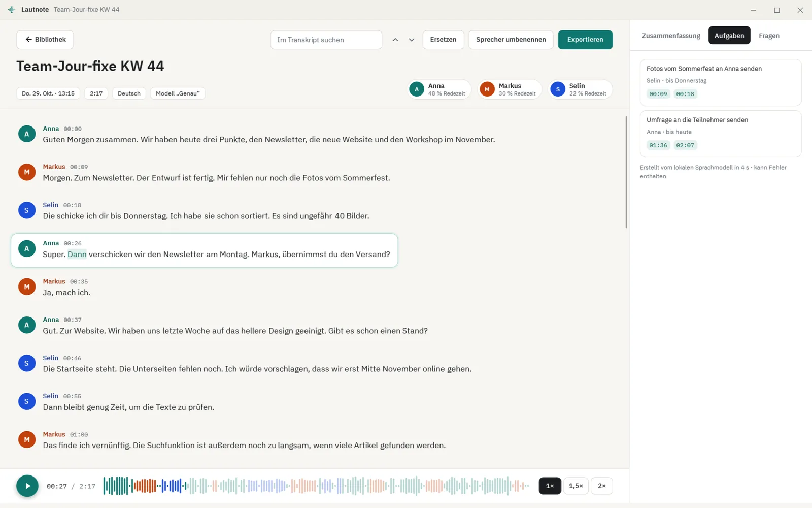Click highlighted word Dann in Anna's line
Image resolution: width=812 pixels, height=508 pixels.
point(77,255)
